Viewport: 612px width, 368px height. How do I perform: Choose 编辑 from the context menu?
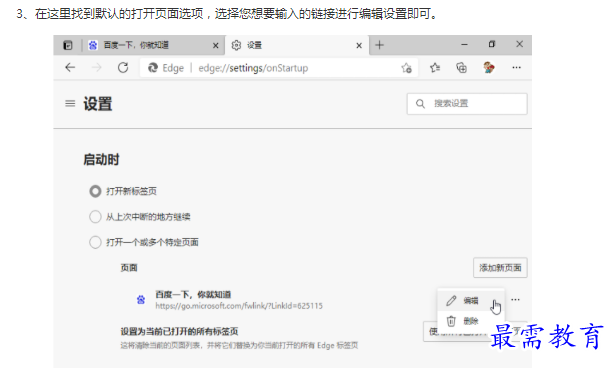click(471, 300)
